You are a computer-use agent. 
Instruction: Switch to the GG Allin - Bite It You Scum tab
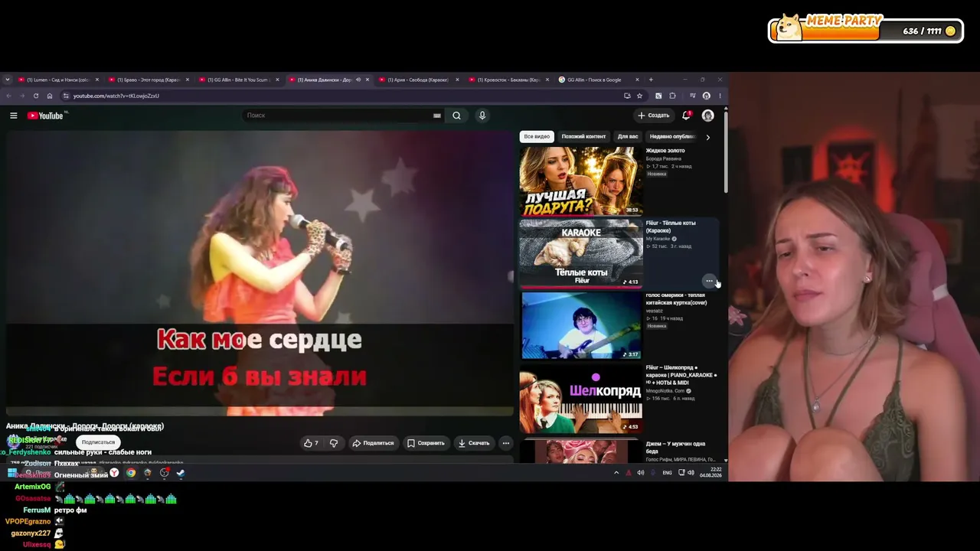point(240,80)
